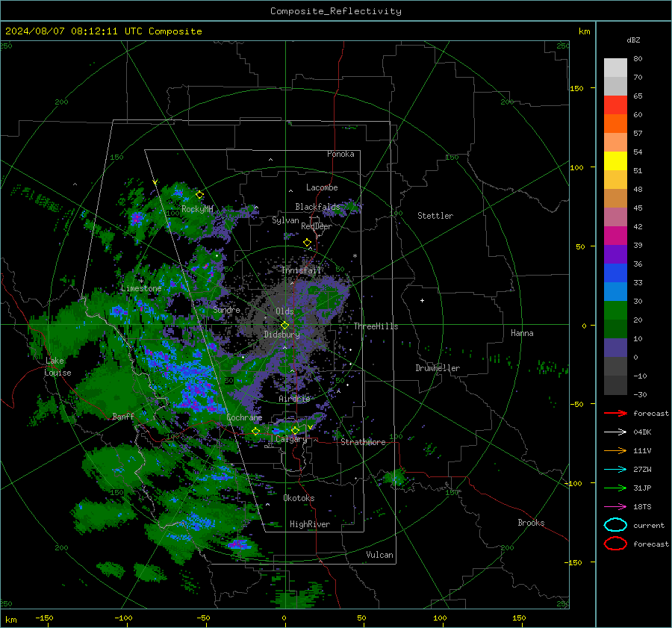The image size is (672, 628).
Task: Click the yellow diamond marker below RedDeer
Action: (308, 243)
